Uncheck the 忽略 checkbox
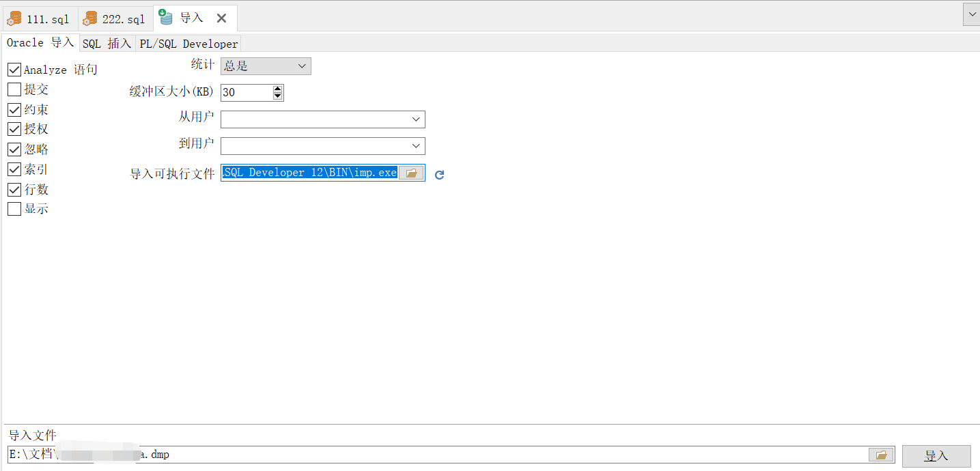Viewport: 980px width, 471px height. click(14, 149)
